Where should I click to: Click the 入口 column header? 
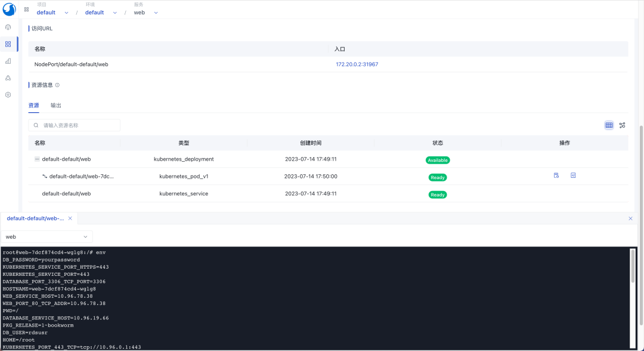[x=340, y=49]
